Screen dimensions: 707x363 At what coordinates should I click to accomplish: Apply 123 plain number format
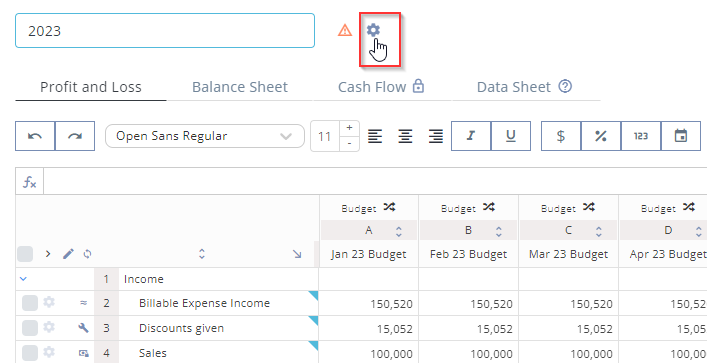pos(641,136)
